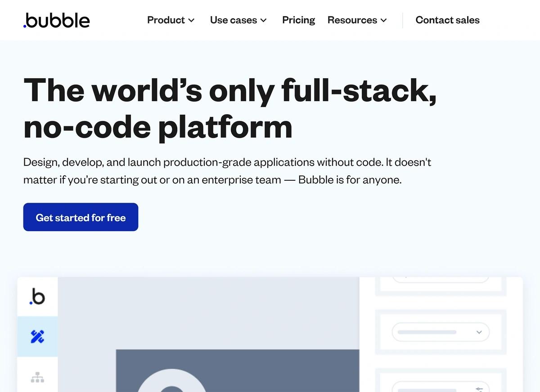The width and height of the screenshot is (540, 392).
Task: Click the sliders adjust icon in bottom field
Action: click(x=479, y=389)
